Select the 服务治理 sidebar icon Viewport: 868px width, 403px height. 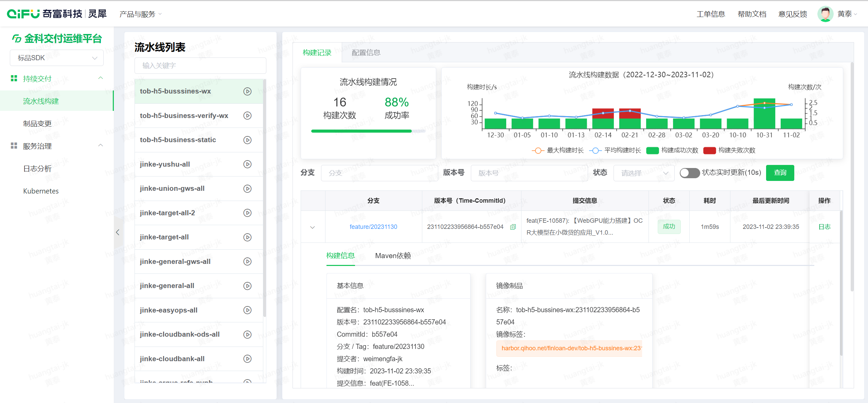click(x=14, y=146)
